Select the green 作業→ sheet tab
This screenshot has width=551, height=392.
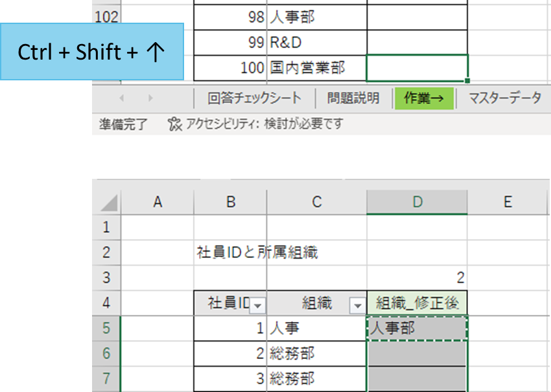pyautogui.click(x=424, y=98)
